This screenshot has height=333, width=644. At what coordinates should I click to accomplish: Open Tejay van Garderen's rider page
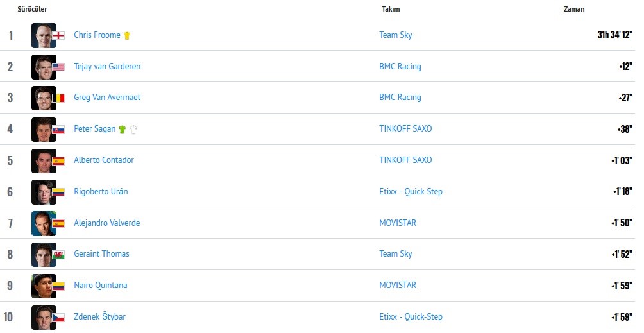pyautogui.click(x=107, y=67)
